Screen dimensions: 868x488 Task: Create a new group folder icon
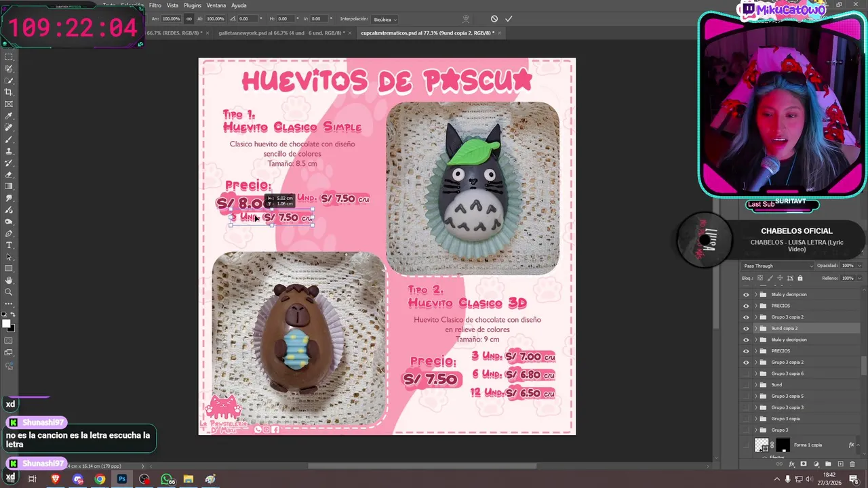828,464
